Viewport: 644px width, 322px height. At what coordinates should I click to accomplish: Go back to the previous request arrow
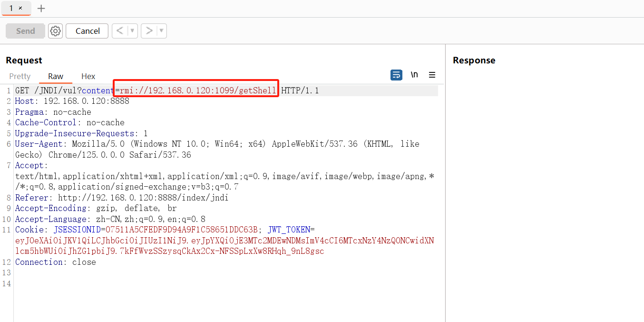coord(119,31)
